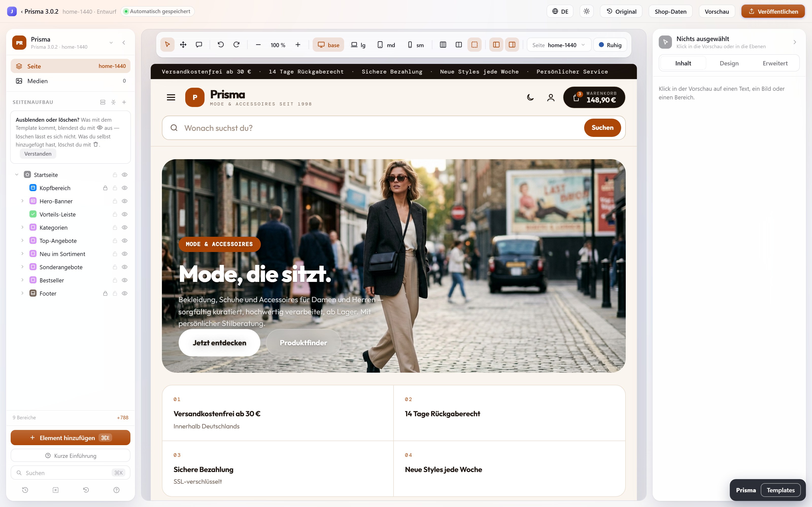Switch to the Design tab
Screen dimensions: 812x507
point(729,63)
